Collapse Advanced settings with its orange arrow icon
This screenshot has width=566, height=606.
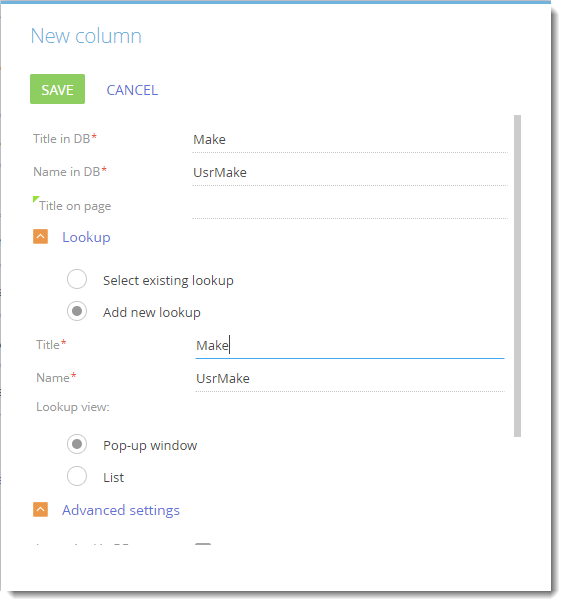[41, 509]
